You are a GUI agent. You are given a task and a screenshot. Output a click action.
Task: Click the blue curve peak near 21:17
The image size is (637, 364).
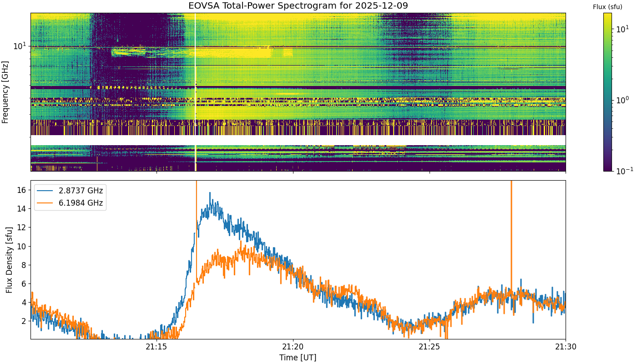click(210, 193)
